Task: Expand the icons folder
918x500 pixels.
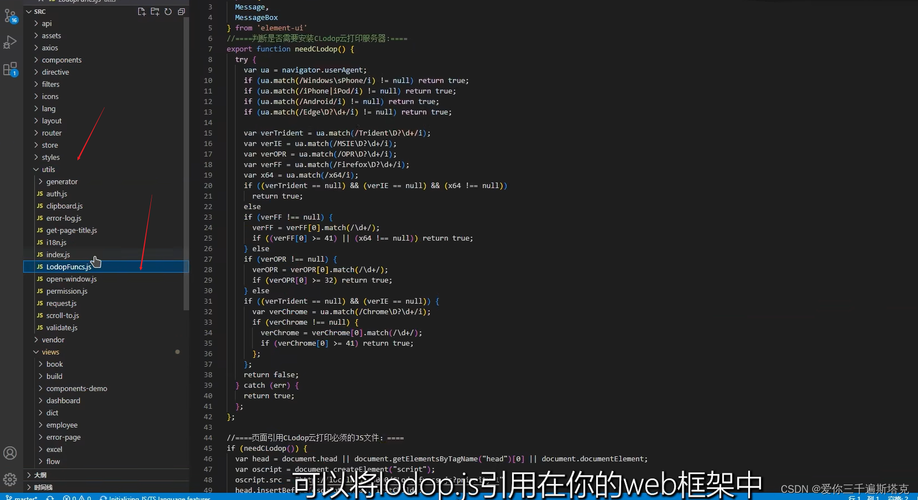Action: tap(106, 97)
